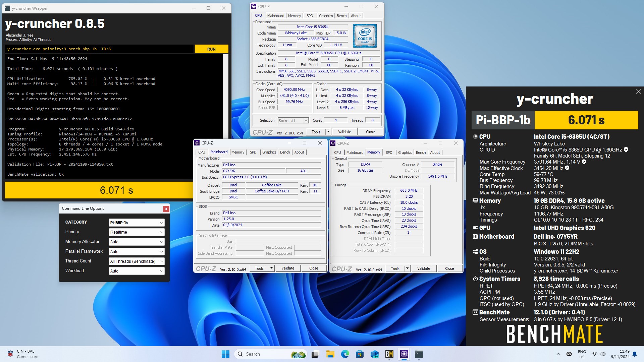644x362 pixels.
Task: Click the CPUID verified shield icon
Action: pyautogui.click(x=626, y=150)
